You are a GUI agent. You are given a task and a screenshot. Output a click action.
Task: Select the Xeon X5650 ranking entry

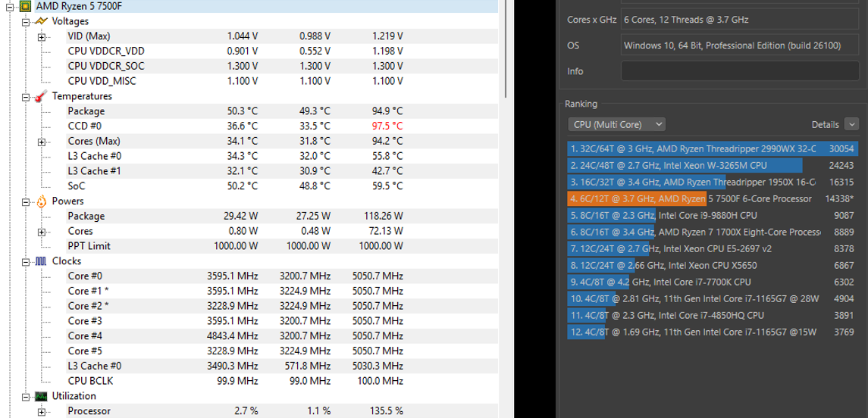coord(713,265)
